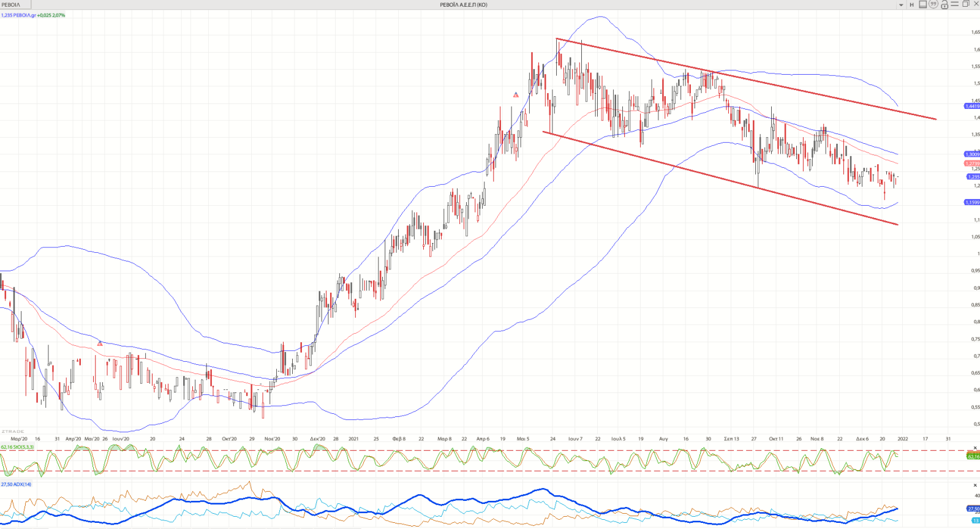Toggle the chart padlock icon
This screenshot has height=529, width=980.
click(944, 5)
